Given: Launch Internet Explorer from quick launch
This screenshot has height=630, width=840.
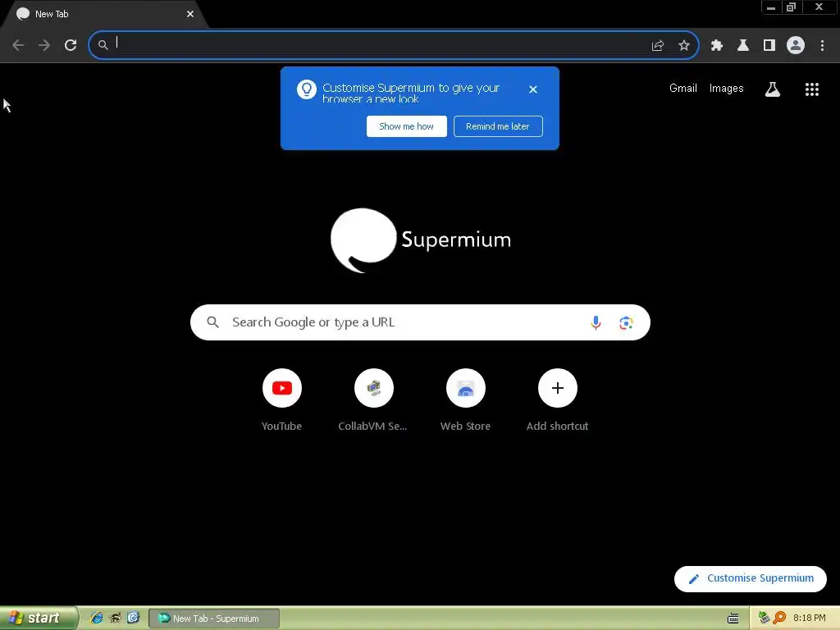Looking at the screenshot, I should point(97,619).
